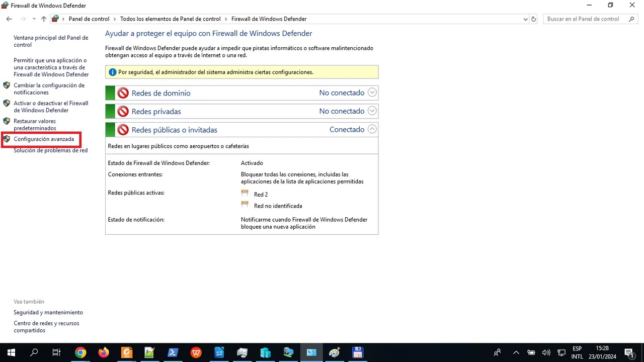Click the bench icon next to Red 2
The image size is (644, 362).
click(245, 193)
